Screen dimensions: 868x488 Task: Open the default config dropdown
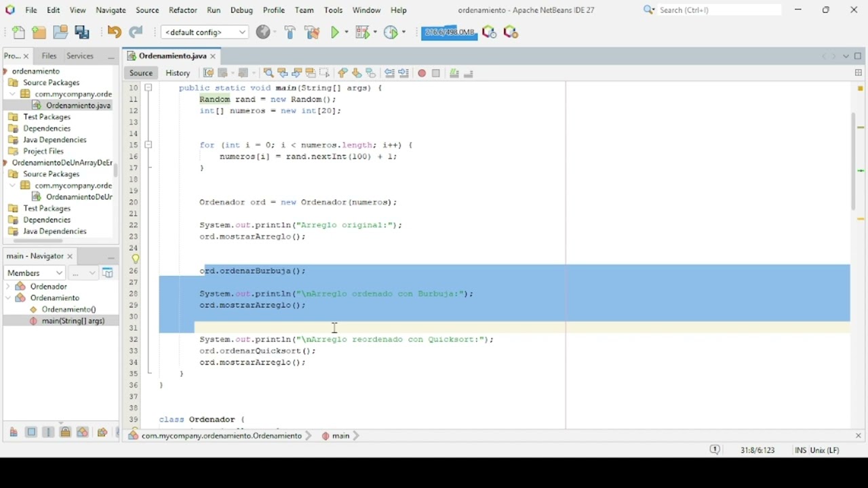pos(204,33)
